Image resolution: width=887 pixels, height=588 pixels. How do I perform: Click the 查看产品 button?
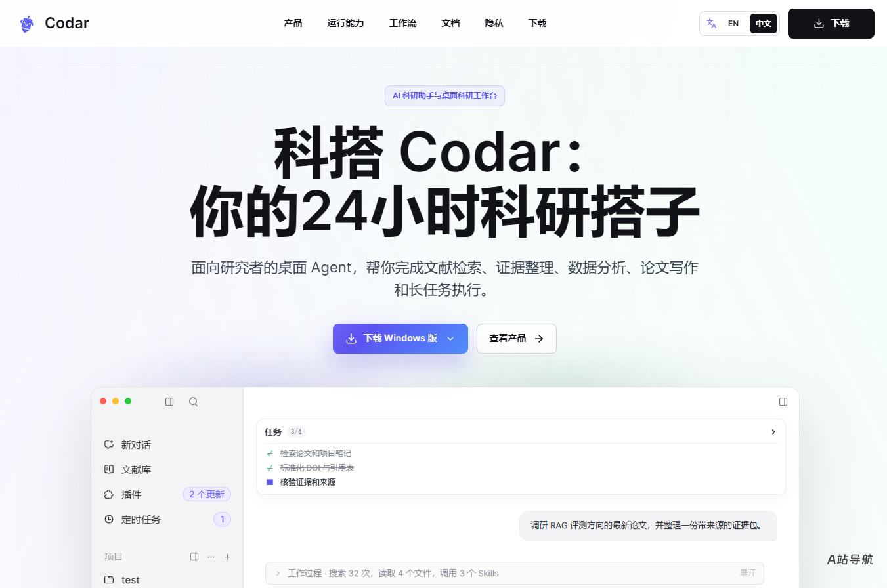coord(517,339)
